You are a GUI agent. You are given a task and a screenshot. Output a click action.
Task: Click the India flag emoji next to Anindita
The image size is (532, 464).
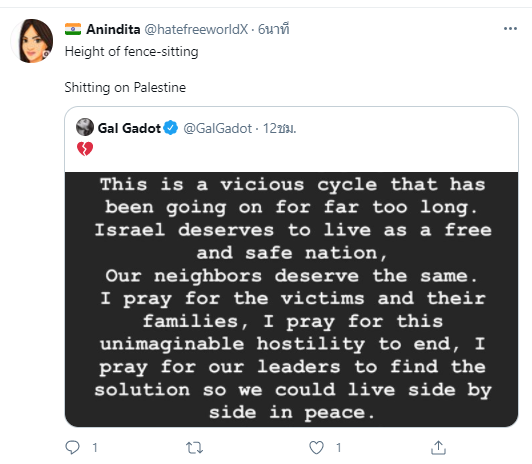pos(73,29)
